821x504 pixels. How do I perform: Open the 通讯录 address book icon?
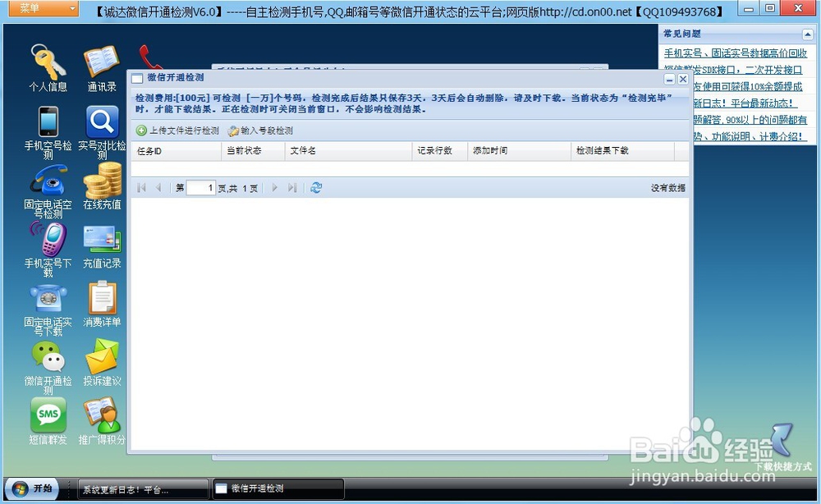102,62
